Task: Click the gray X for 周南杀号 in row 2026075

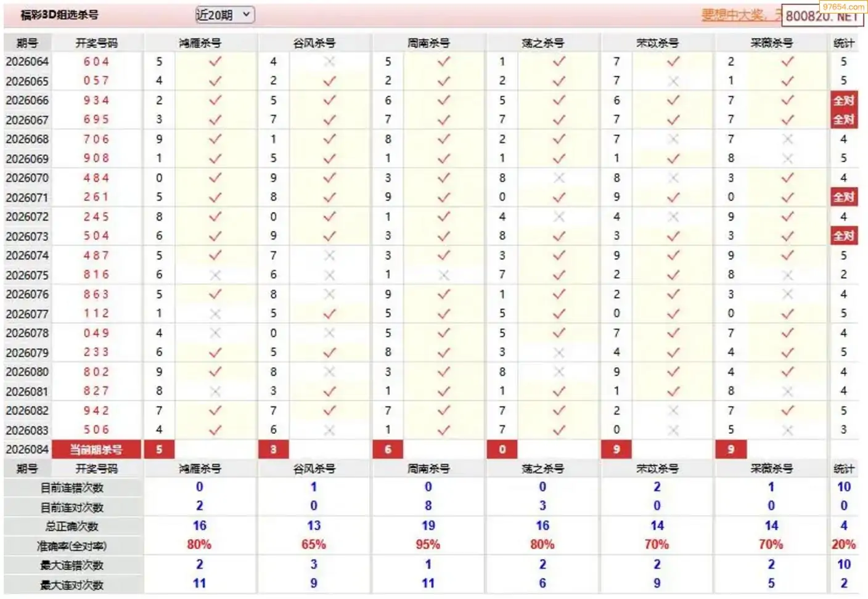Action: coord(444,275)
